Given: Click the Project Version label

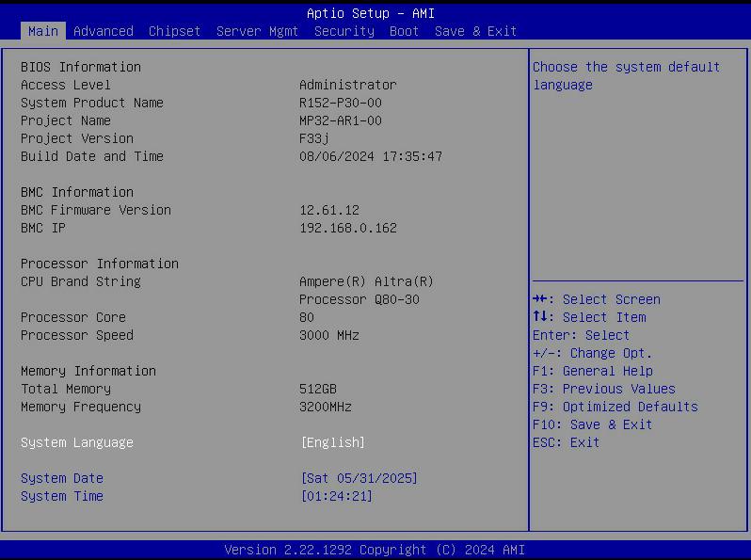Looking at the screenshot, I should tap(76, 138).
